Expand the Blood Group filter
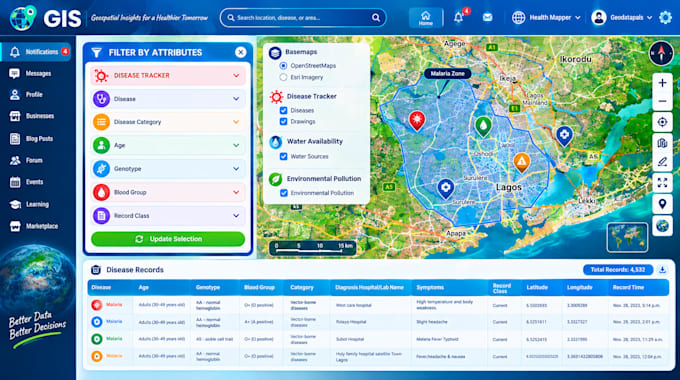The image size is (680, 380). point(168,192)
